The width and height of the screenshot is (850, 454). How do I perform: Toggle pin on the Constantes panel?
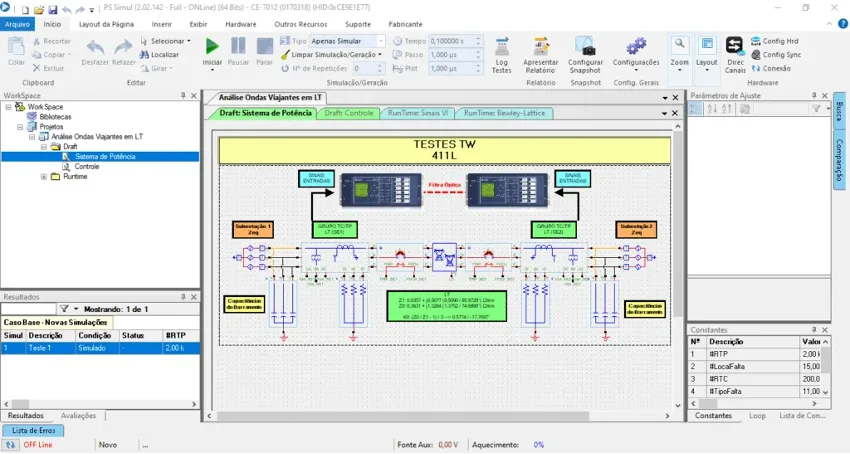(x=814, y=330)
